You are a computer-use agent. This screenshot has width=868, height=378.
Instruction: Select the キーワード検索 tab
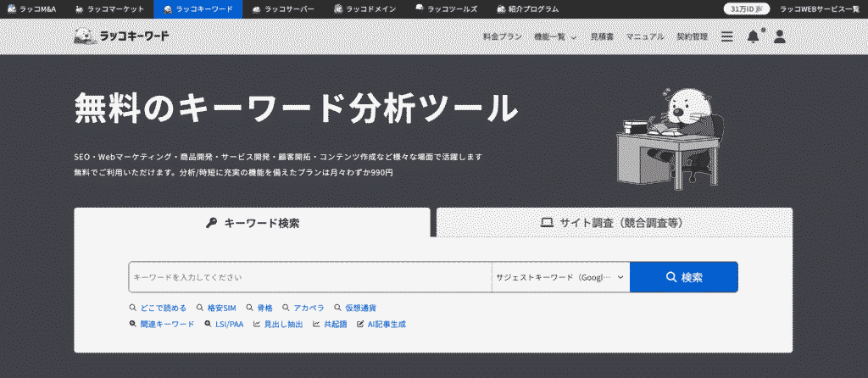click(x=253, y=223)
